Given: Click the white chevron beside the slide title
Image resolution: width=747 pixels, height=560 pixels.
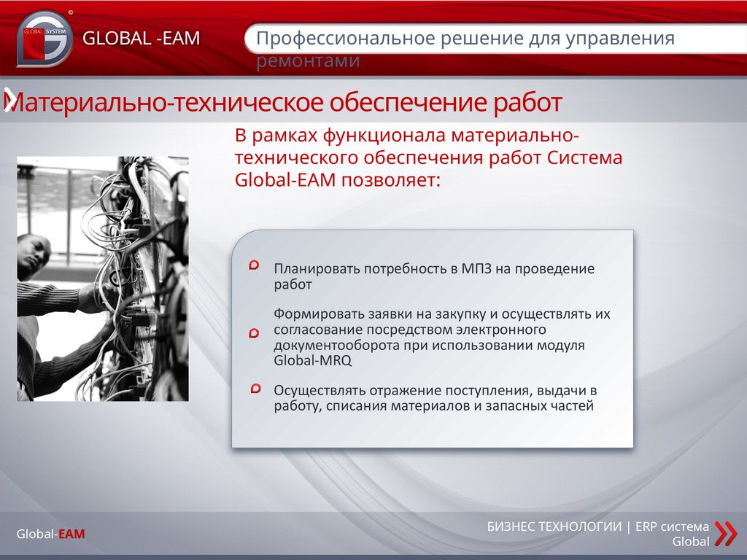Looking at the screenshot, I should pyautogui.click(x=9, y=99).
